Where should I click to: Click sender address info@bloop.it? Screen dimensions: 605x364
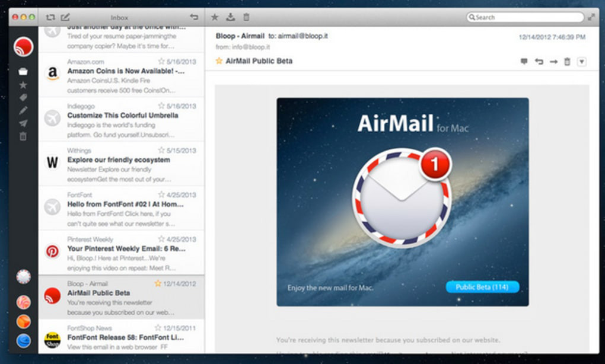point(251,47)
